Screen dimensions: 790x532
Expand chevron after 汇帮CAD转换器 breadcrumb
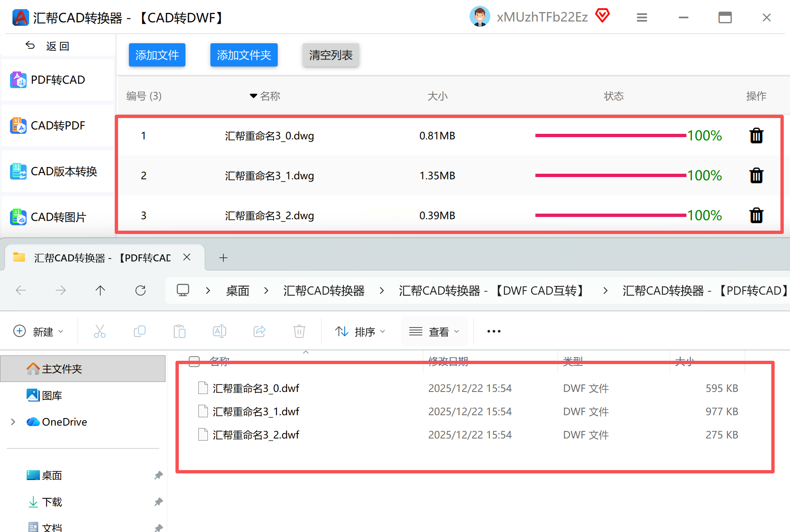coord(382,291)
